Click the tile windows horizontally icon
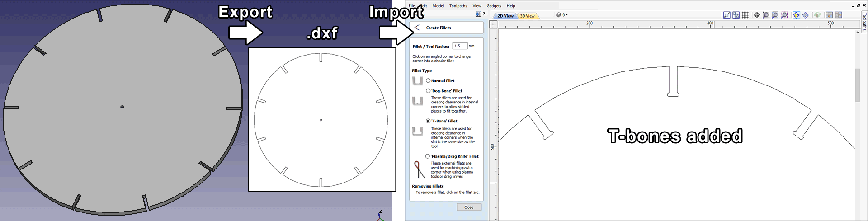 (x=829, y=15)
